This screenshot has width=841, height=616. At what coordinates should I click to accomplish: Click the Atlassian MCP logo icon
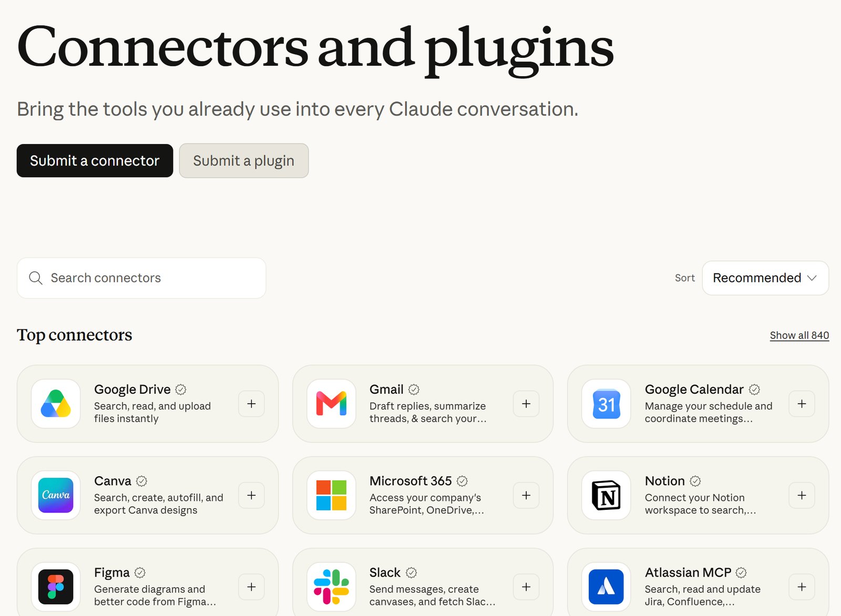[606, 587]
